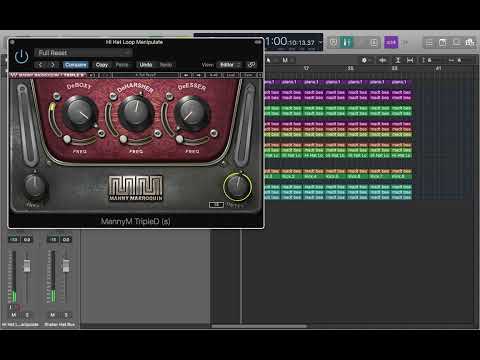Click the Undo button in plugin header
Viewport: 480px width, 360px height.
pos(146,65)
